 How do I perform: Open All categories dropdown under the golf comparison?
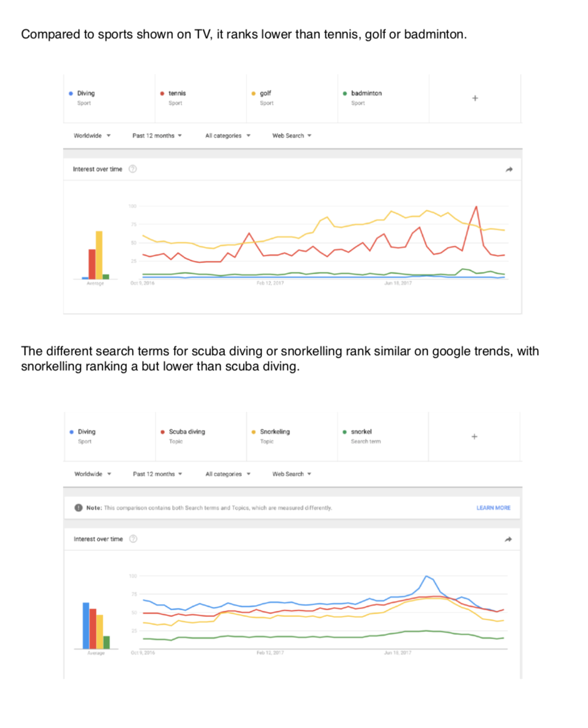click(x=228, y=136)
